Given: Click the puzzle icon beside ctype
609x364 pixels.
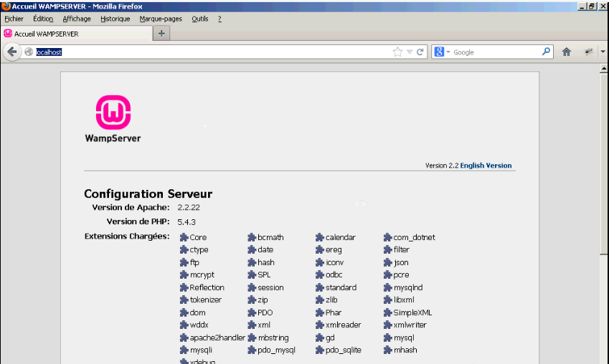Looking at the screenshot, I should [x=184, y=249].
